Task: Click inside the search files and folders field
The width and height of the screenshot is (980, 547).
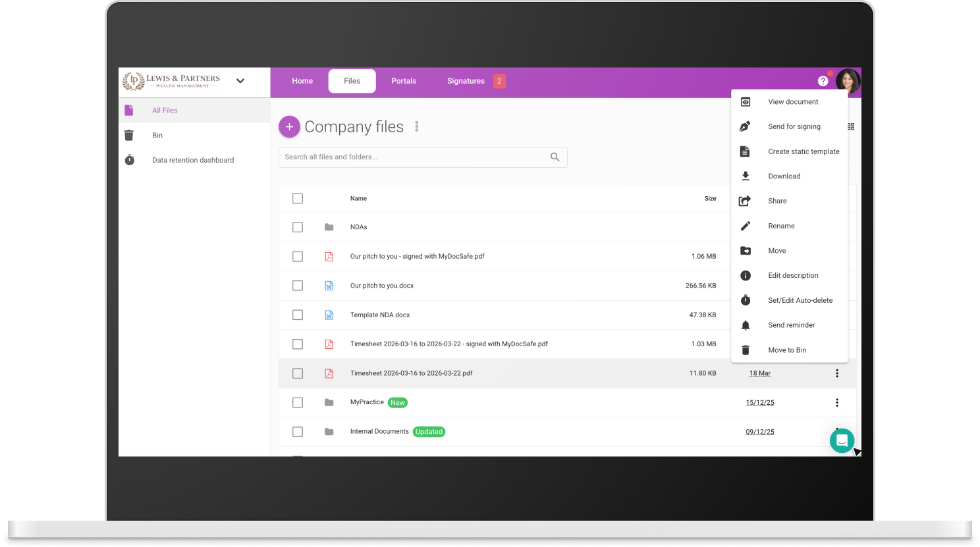Action: coord(415,157)
